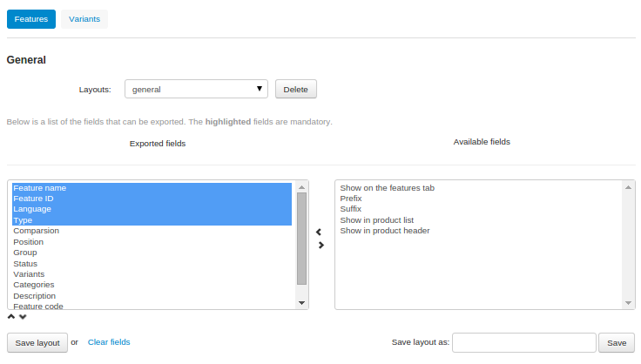Select Show in product header field
Image resolution: width=641 pixels, height=364 pixels.
pos(480,231)
